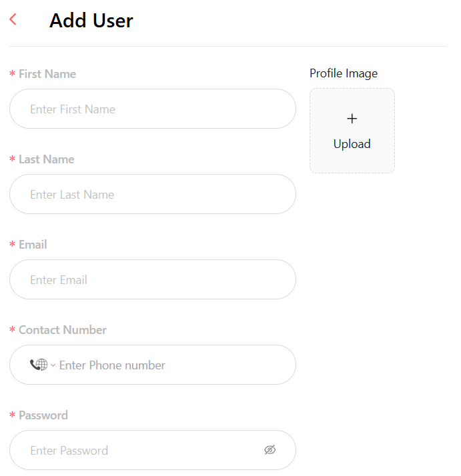The height and width of the screenshot is (476, 461).
Task: Toggle password visibility eye icon
Action: 270,449
